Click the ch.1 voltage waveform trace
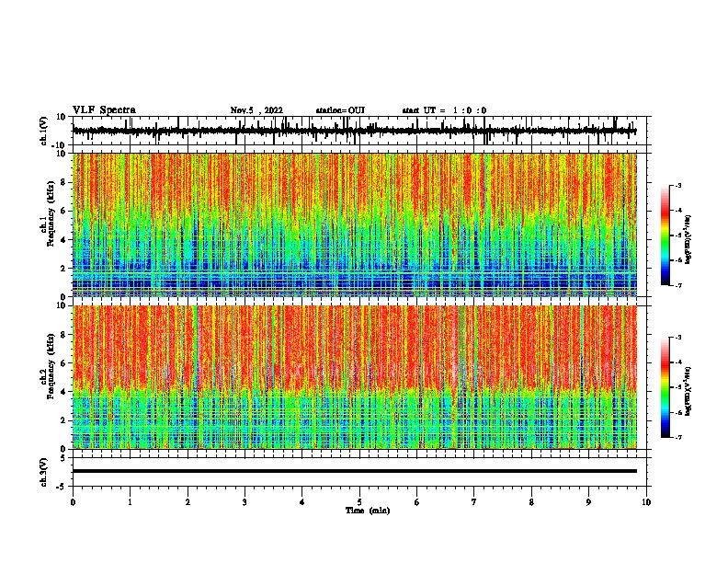Screen dimensions: 728x563 tap(354, 131)
